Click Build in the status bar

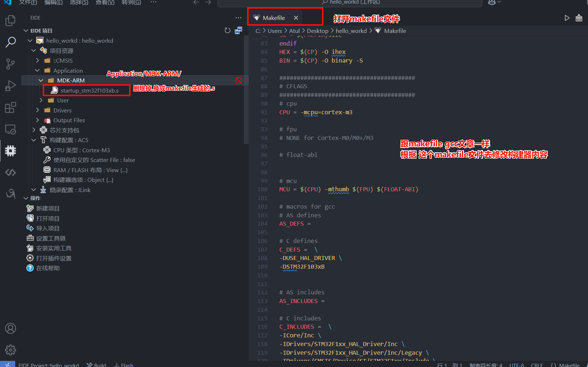(96, 365)
